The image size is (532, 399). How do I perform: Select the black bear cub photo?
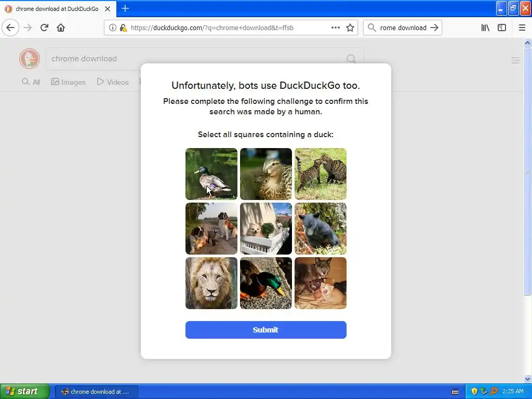click(x=321, y=229)
